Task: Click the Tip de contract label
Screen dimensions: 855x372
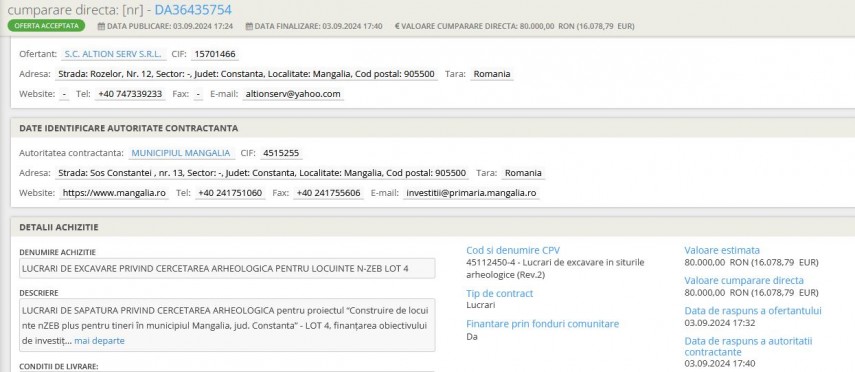Action: [499, 293]
